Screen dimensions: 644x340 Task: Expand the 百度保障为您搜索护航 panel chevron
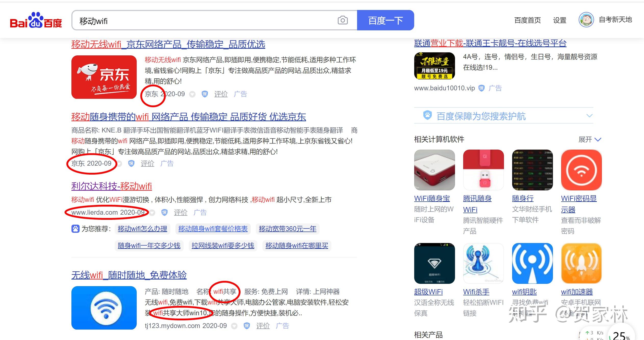589,116
